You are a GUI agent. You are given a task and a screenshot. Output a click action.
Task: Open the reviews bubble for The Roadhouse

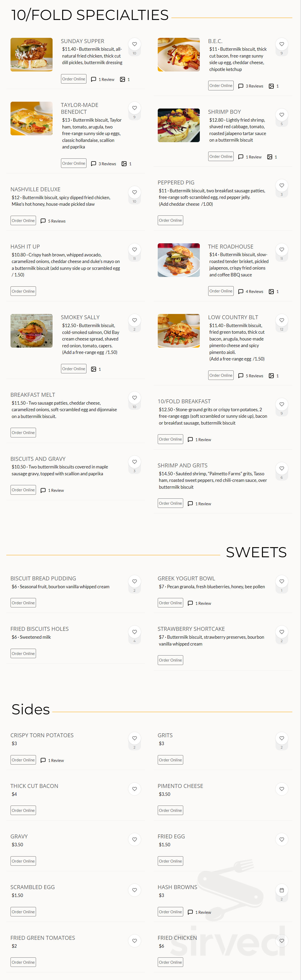[241, 291]
